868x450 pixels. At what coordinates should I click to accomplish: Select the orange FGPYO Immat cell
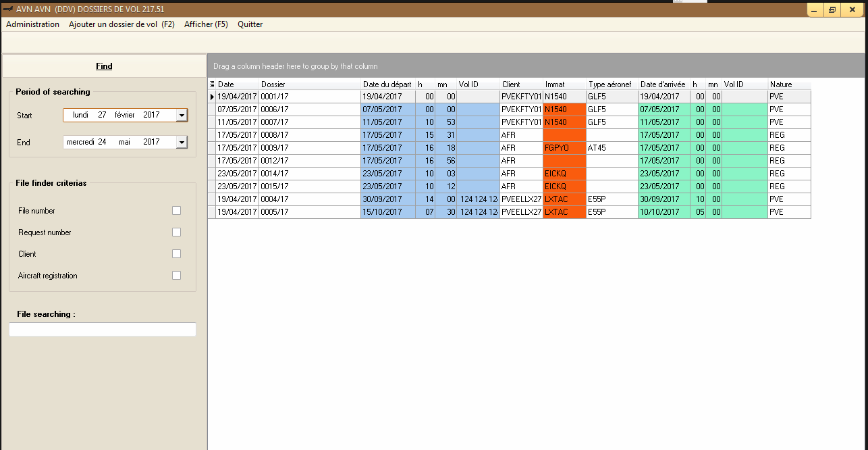coord(564,148)
